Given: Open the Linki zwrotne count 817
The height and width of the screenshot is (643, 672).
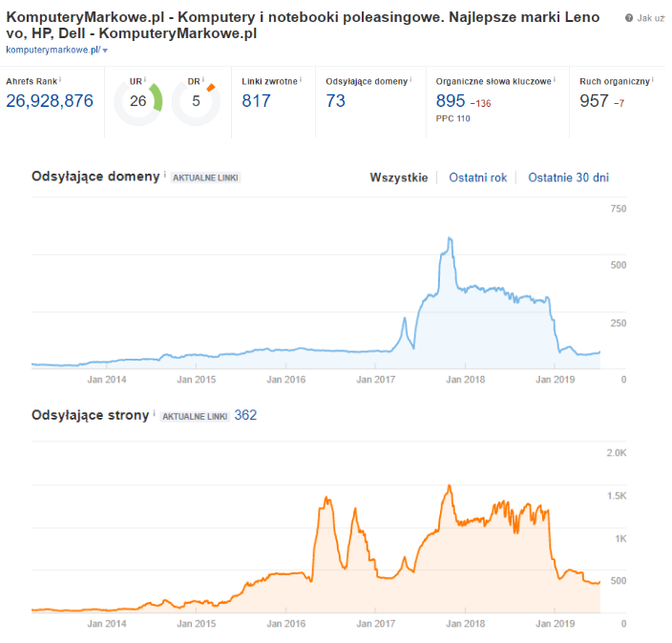Looking at the screenshot, I should (x=256, y=101).
